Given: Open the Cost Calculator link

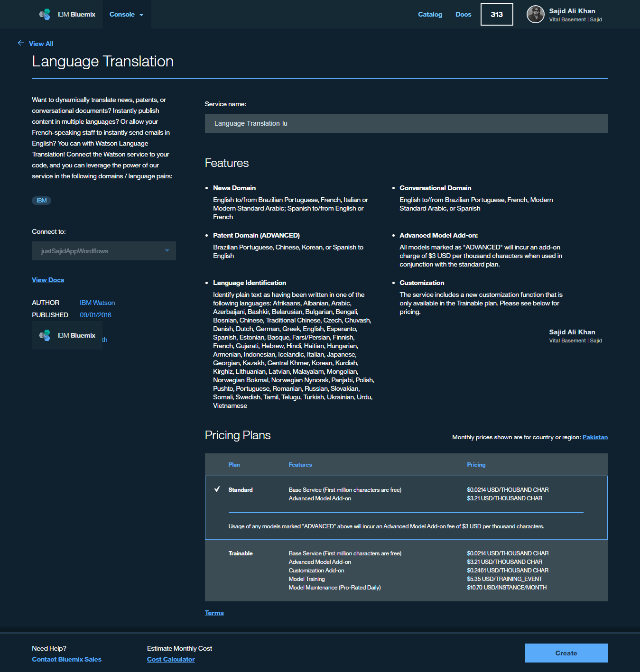Looking at the screenshot, I should pyautogui.click(x=171, y=659).
